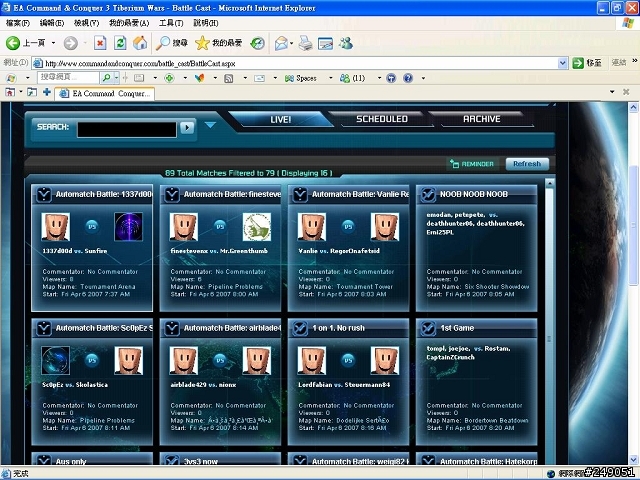Open the History clock icon
Screen dimensions: 640x480
(x=258, y=43)
